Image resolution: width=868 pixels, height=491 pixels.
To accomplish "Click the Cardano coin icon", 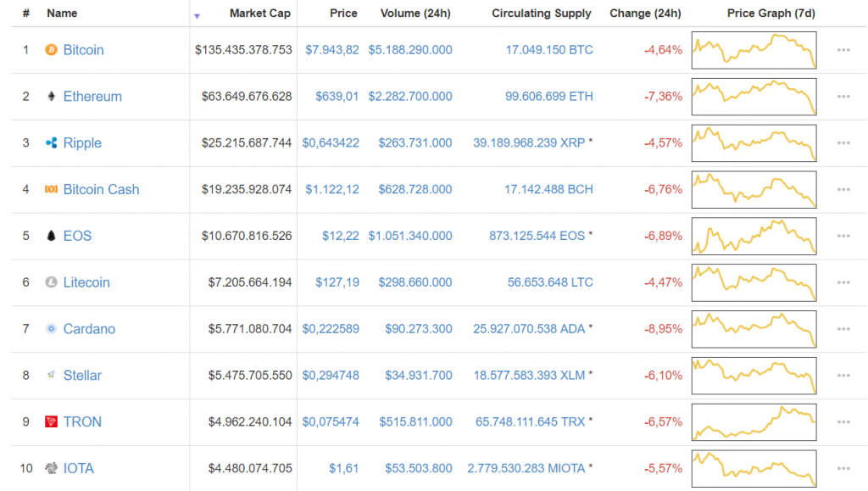I will 53,329.
